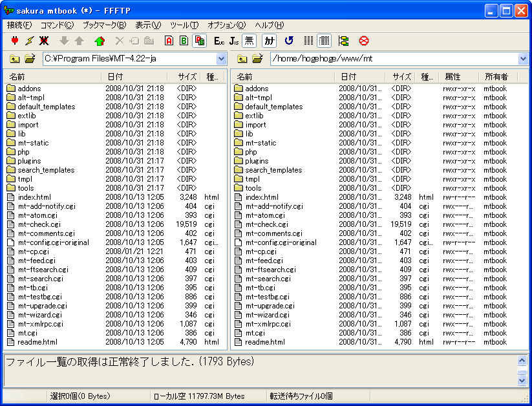Click the Disconnect icon
The height and width of the screenshot is (406, 532).
[44, 41]
